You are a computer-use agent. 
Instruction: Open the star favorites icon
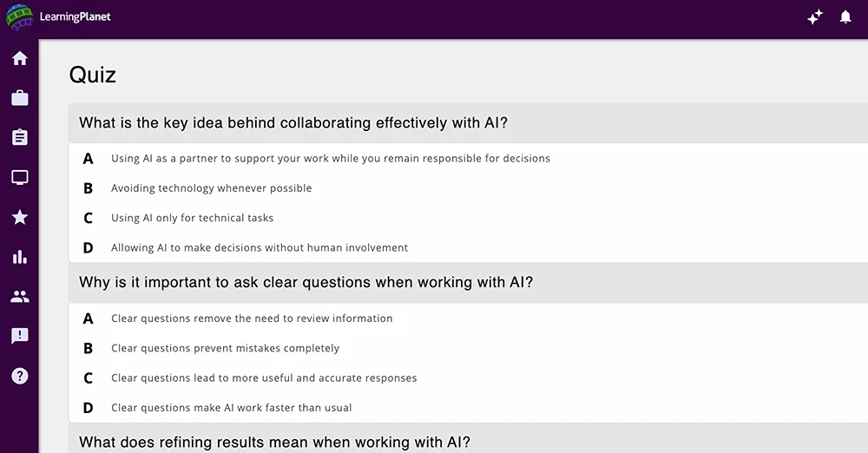(20, 217)
